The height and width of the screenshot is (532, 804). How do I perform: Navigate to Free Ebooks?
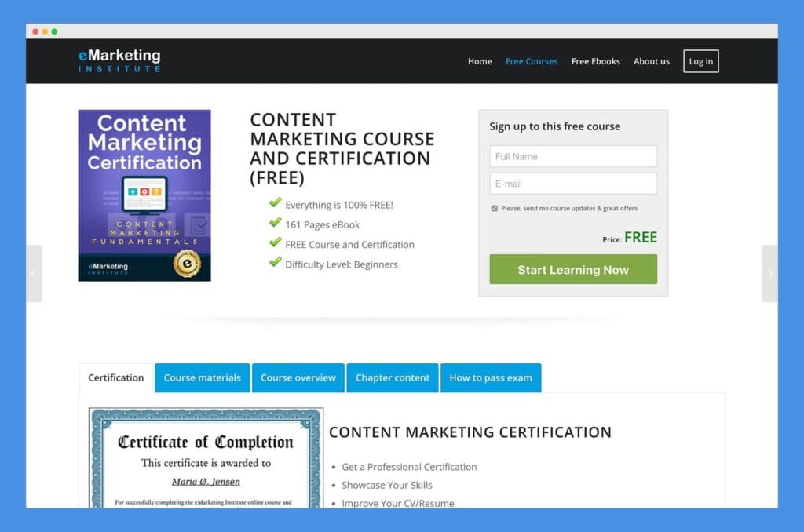(x=595, y=61)
